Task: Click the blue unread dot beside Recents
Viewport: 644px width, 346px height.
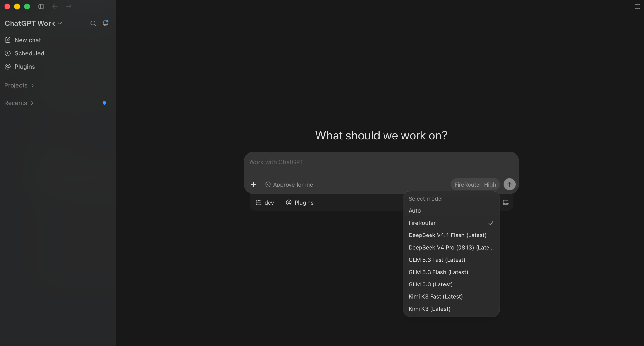Action: tap(104, 103)
